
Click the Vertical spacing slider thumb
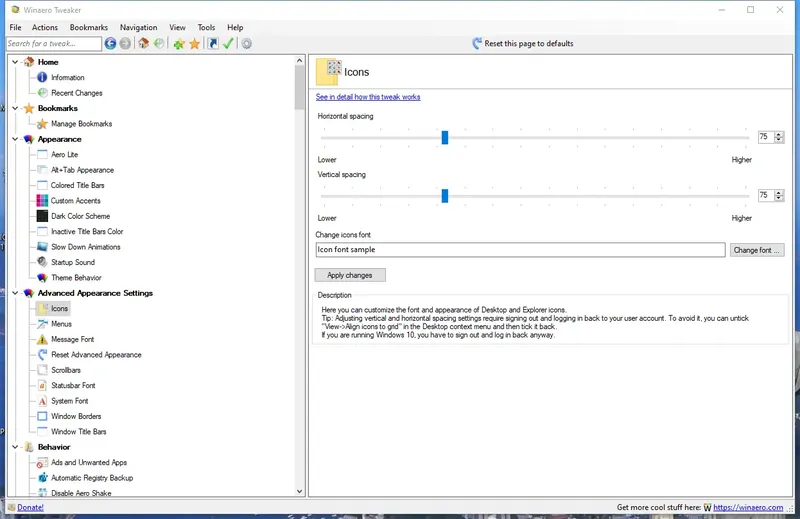pos(445,195)
